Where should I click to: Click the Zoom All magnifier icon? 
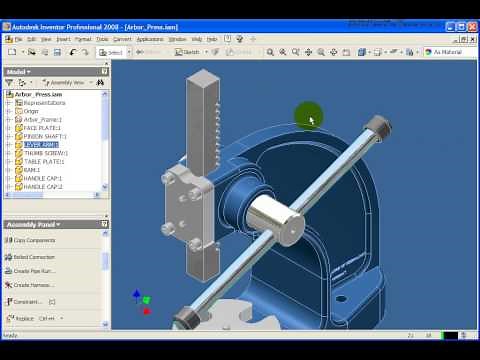tap(270, 52)
